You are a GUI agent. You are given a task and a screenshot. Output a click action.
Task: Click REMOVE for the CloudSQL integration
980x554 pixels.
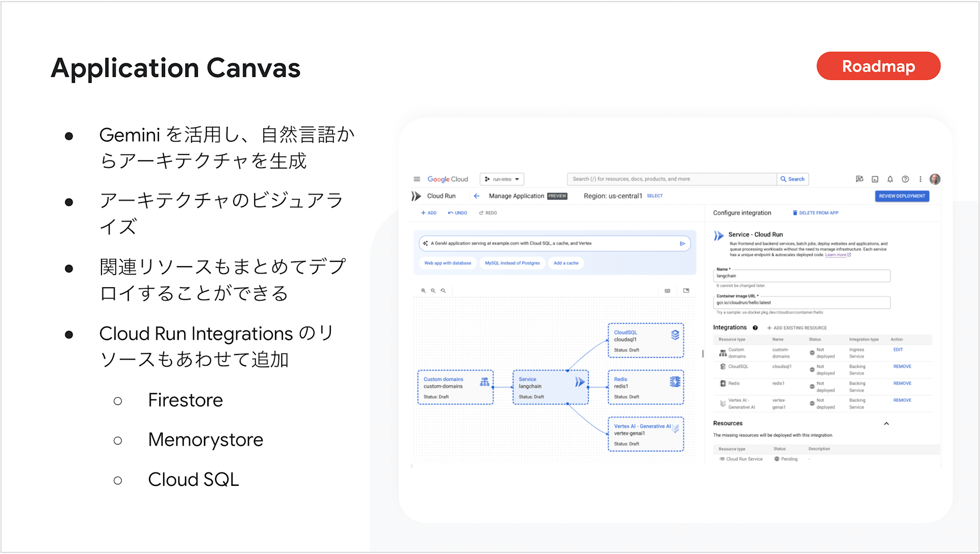[902, 367]
